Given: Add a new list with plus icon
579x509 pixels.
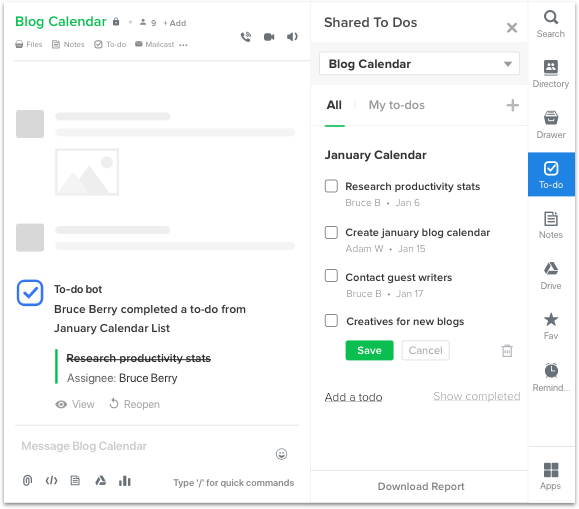Looking at the screenshot, I should coord(513,105).
